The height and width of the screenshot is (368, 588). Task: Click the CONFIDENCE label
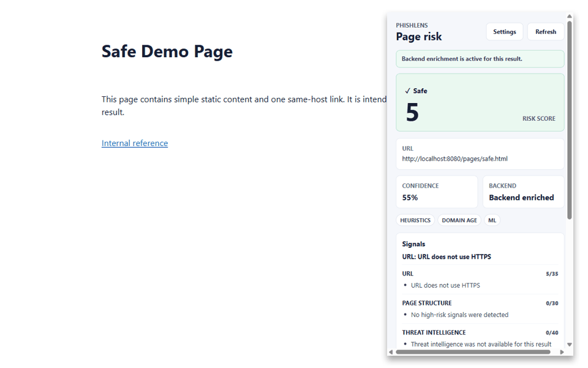tap(420, 186)
